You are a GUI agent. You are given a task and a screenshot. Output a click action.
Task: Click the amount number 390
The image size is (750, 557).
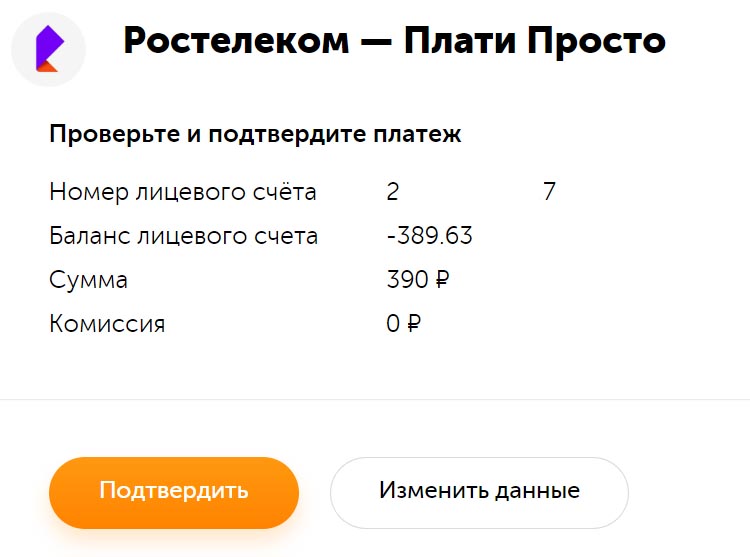[x=407, y=280]
